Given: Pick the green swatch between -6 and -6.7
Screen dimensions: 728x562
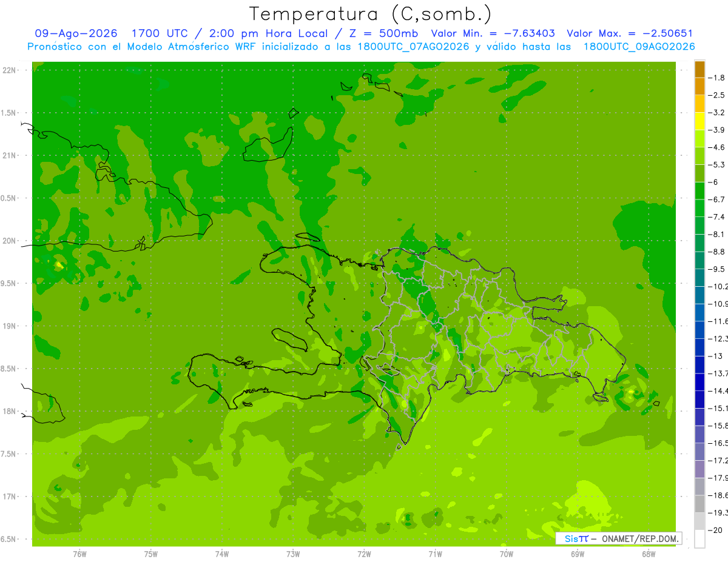Looking at the screenshot, I should pos(699,191).
